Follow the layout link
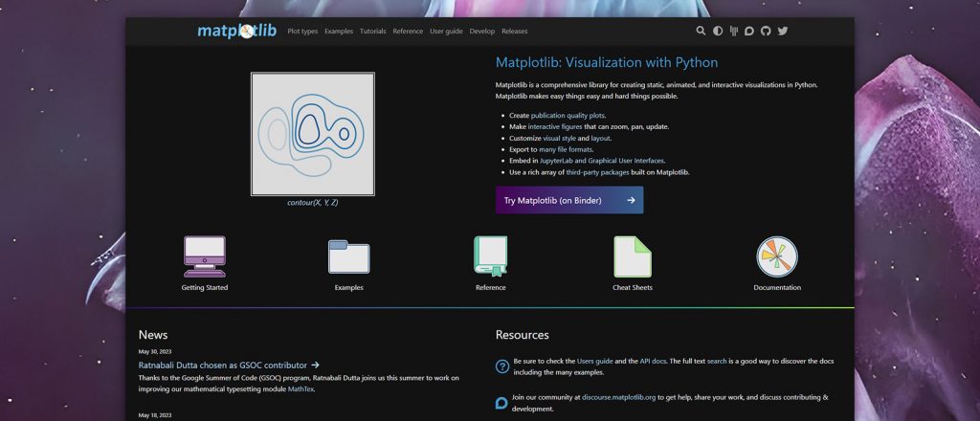Viewport: 980px width, 421px height. (601, 138)
